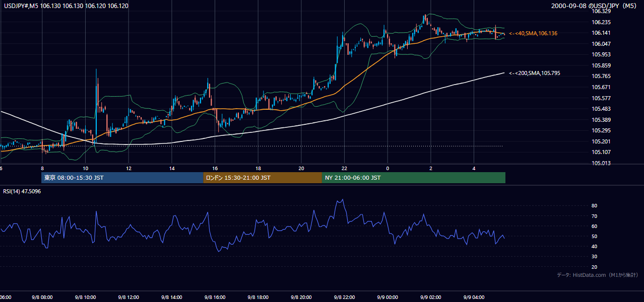Viewport: 644px width, 302px height.
Task: Click price axis value 105.859
Action: (601, 65)
